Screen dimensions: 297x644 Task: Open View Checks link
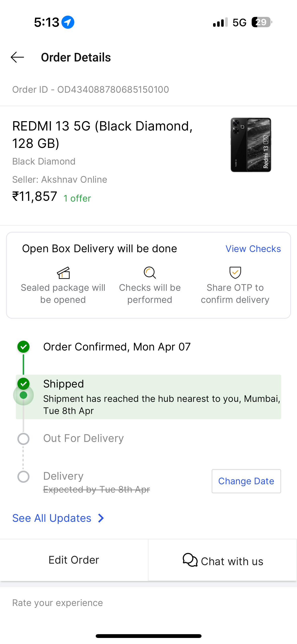(253, 249)
